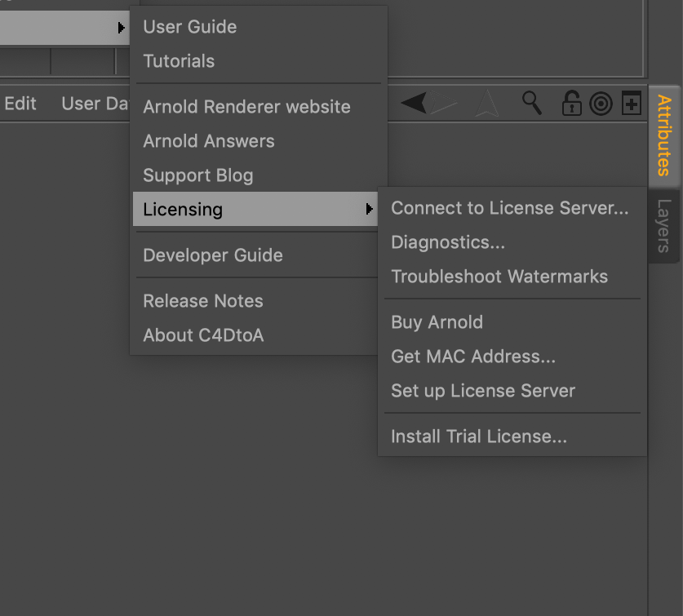683x616 pixels.
Task: Click the highlighted parent menu arrow
Action: [x=121, y=28]
